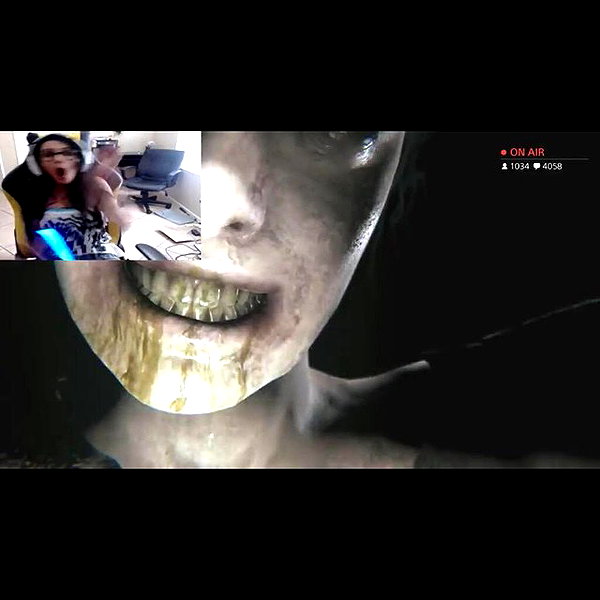Image resolution: width=600 pixels, height=600 pixels.
Task: Click the chat comments bubble icon
Action: coord(537,166)
